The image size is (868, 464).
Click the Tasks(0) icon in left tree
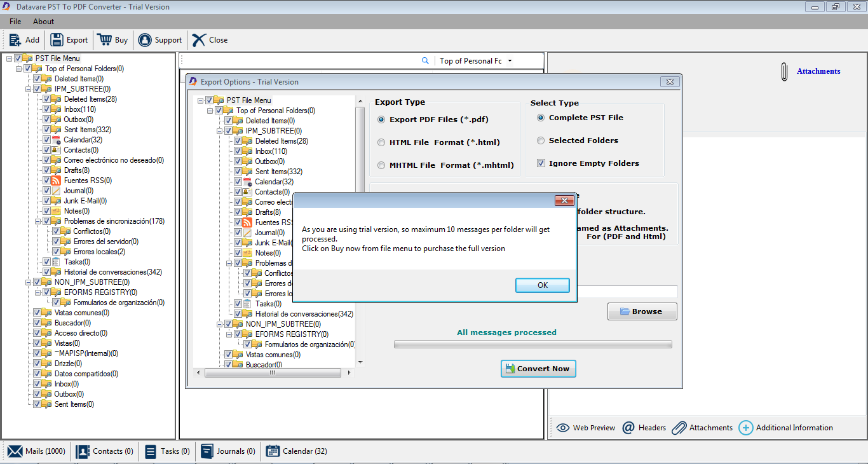57,262
